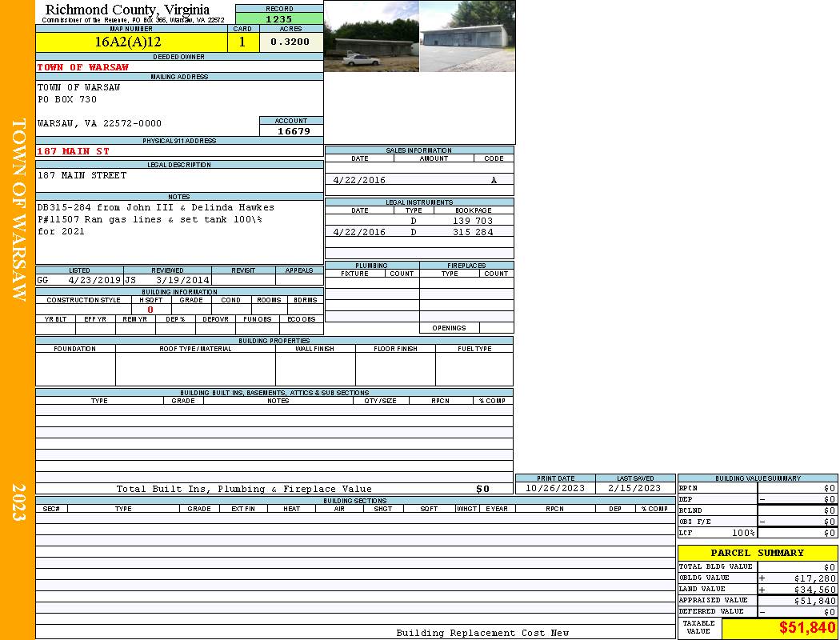Click book page 139 703
Image resolution: width=840 pixels, height=640 pixels.
473,221
